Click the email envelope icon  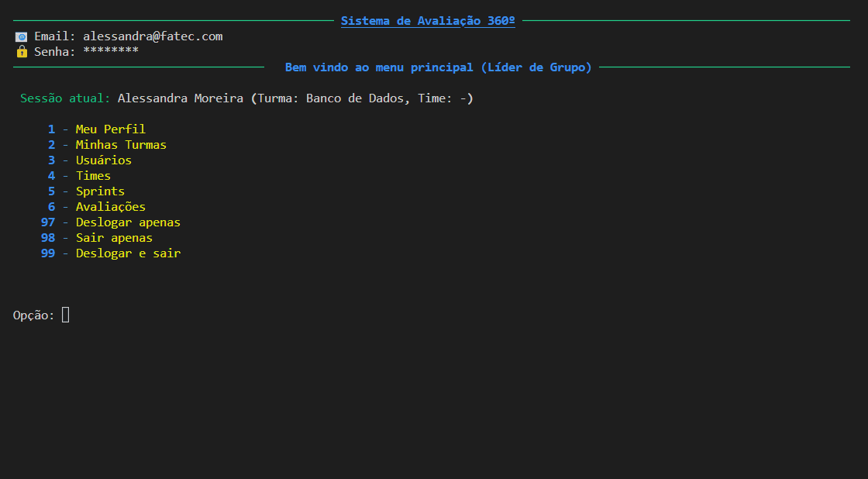tap(22, 37)
